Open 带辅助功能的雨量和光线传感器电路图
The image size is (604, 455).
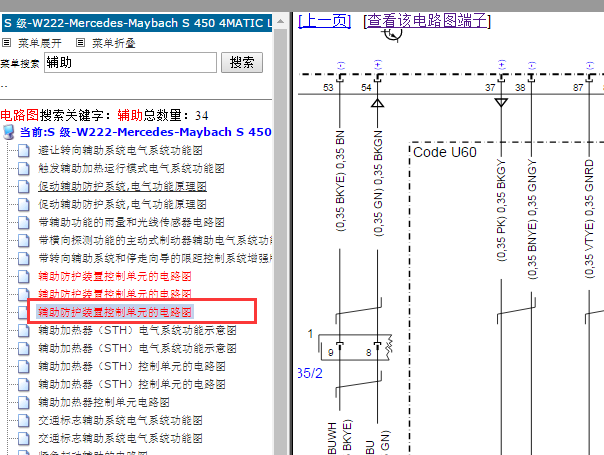click(x=131, y=222)
